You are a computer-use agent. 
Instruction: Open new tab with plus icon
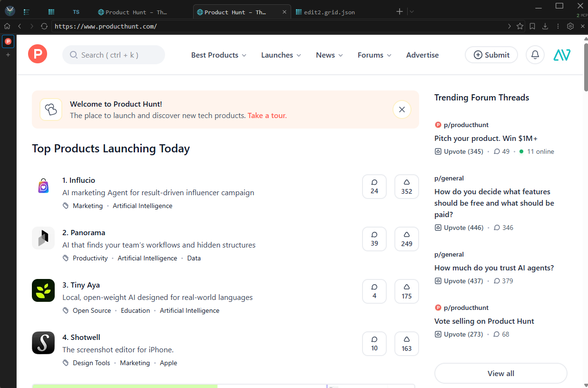click(x=400, y=12)
